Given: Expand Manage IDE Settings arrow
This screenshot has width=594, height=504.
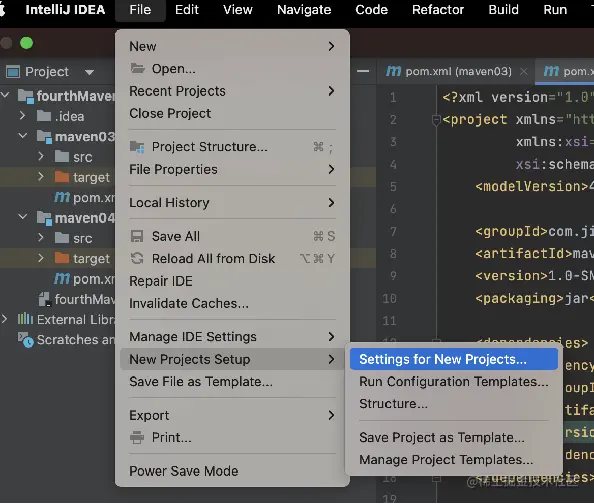Looking at the screenshot, I should [x=331, y=337].
